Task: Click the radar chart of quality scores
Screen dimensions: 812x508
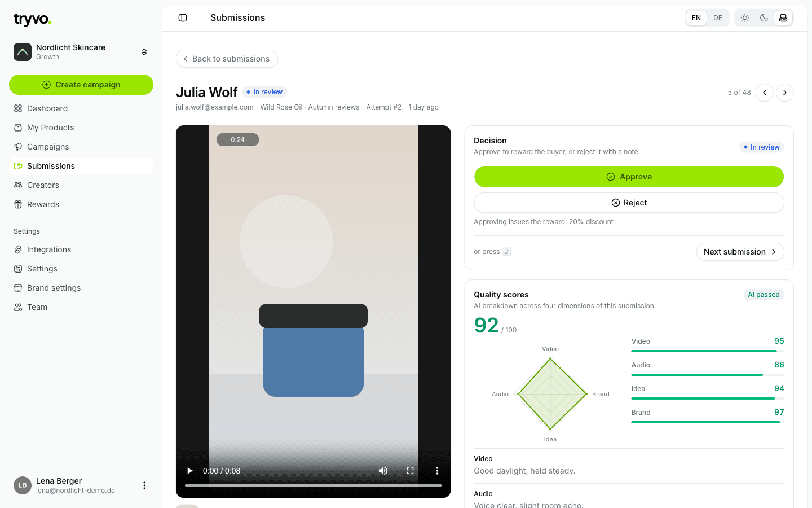Action: coord(550,394)
